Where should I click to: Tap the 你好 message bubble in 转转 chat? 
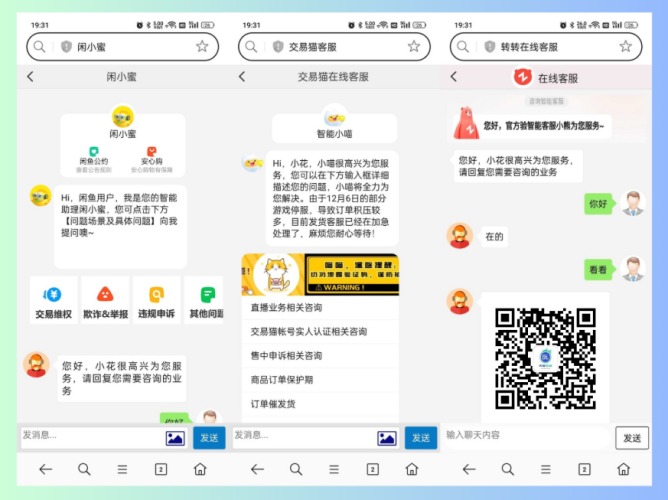599,204
